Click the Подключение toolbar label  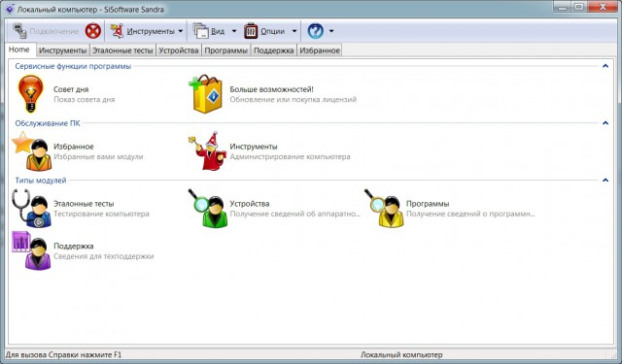(x=54, y=31)
